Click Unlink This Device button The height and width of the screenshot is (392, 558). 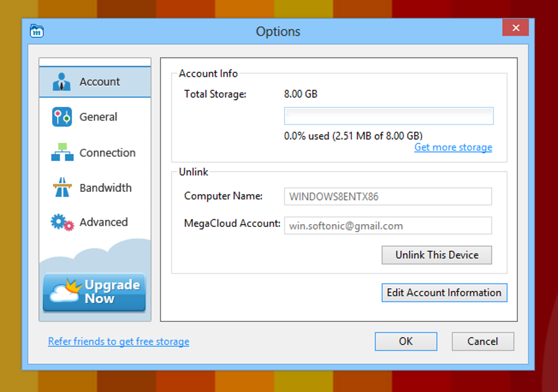pos(437,255)
